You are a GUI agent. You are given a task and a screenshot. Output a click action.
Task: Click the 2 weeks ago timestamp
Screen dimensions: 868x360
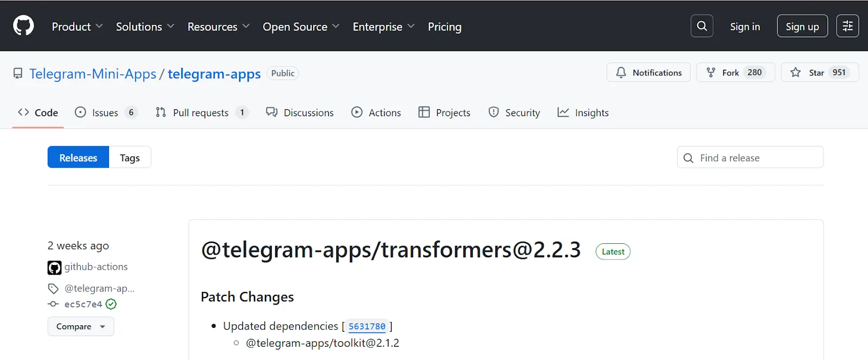pos(78,245)
